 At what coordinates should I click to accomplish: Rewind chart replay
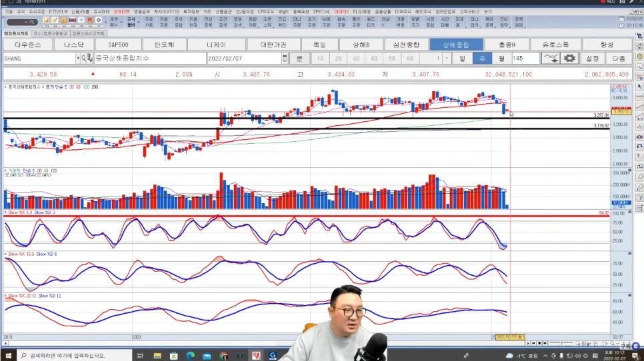coord(534,344)
